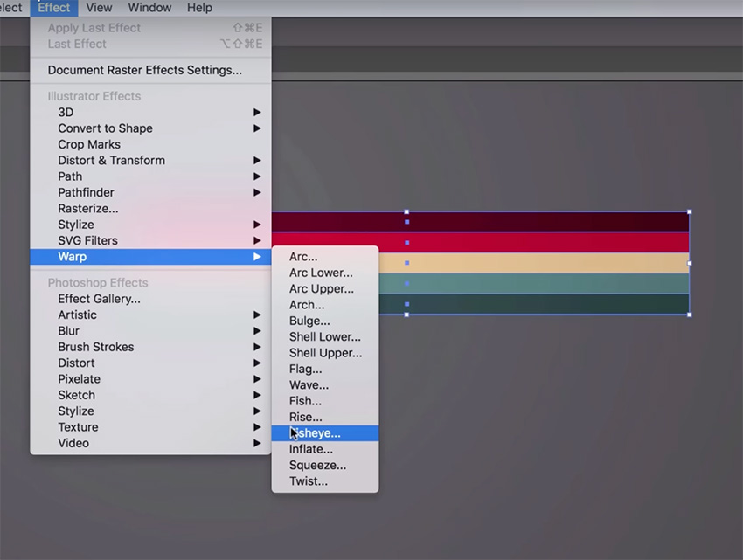Screen dimensions: 743x560
Task: Choose Rasterize effect
Action: 88,209
